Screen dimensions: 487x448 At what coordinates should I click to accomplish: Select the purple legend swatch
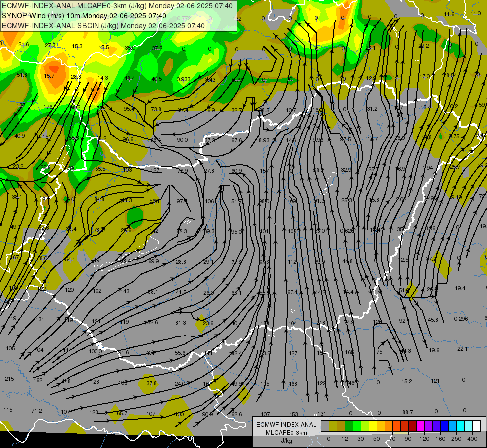429,426
